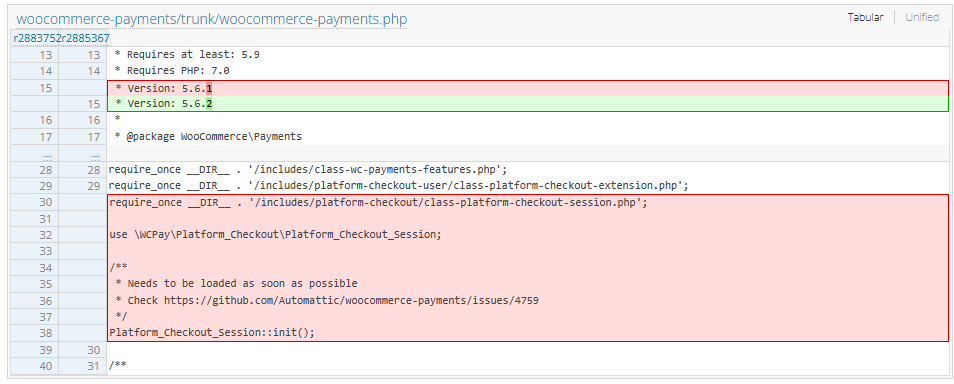
Task: Open revision r2883752 header link
Action: [37, 38]
